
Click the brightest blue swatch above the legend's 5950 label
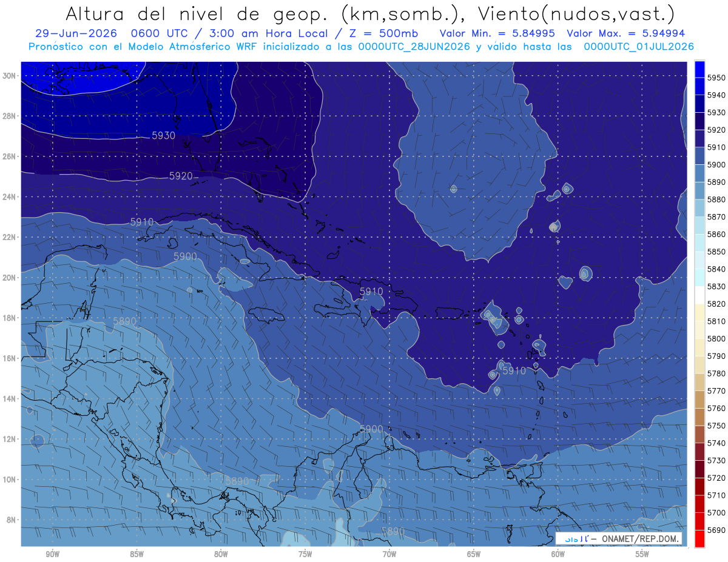tap(699, 69)
